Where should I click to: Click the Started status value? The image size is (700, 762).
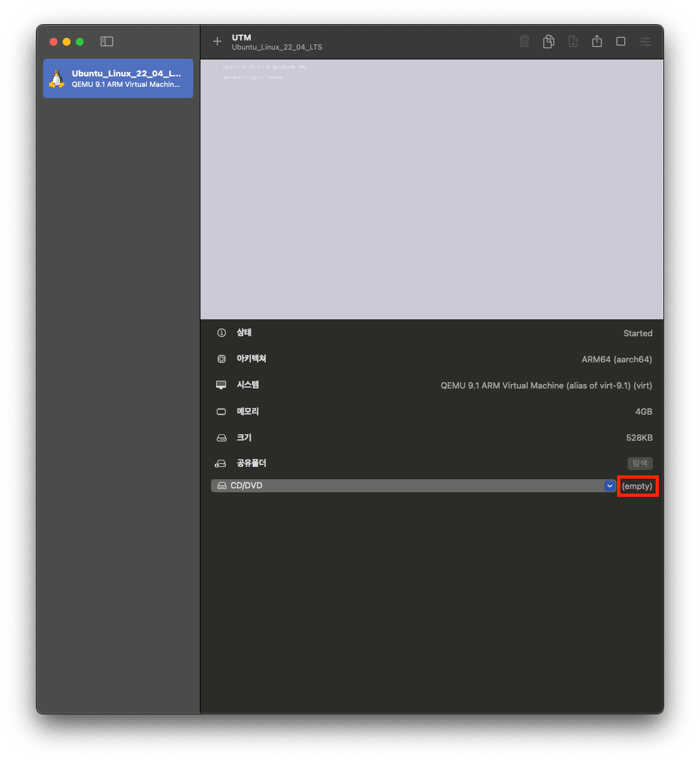pos(638,334)
